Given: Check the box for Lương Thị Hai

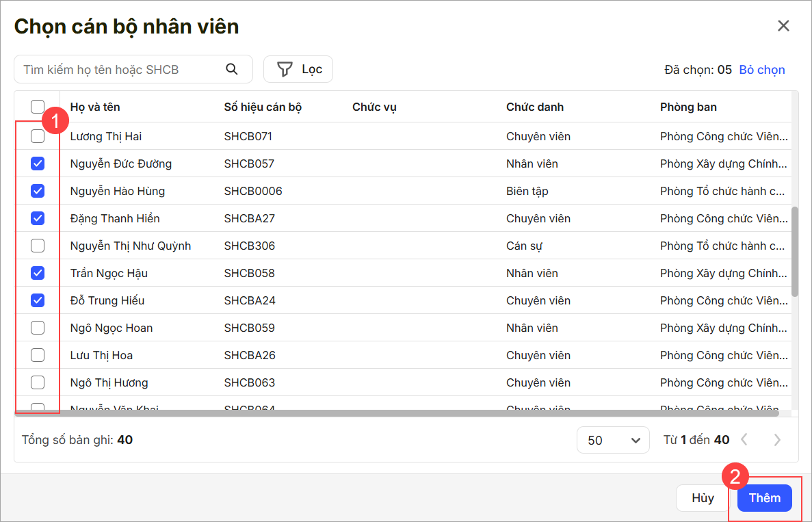Looking at the screenshot, I should 38,136.
